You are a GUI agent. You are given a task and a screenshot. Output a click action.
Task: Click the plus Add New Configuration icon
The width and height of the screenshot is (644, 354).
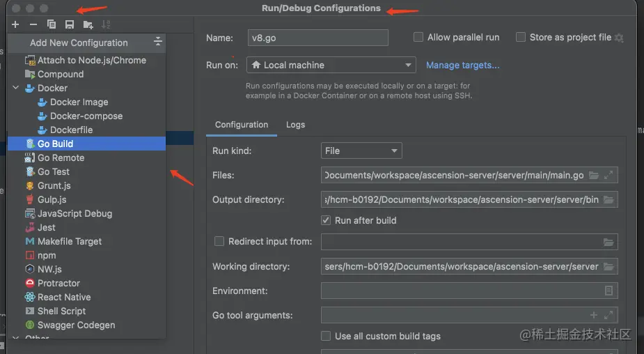click(x=15, y=24)
